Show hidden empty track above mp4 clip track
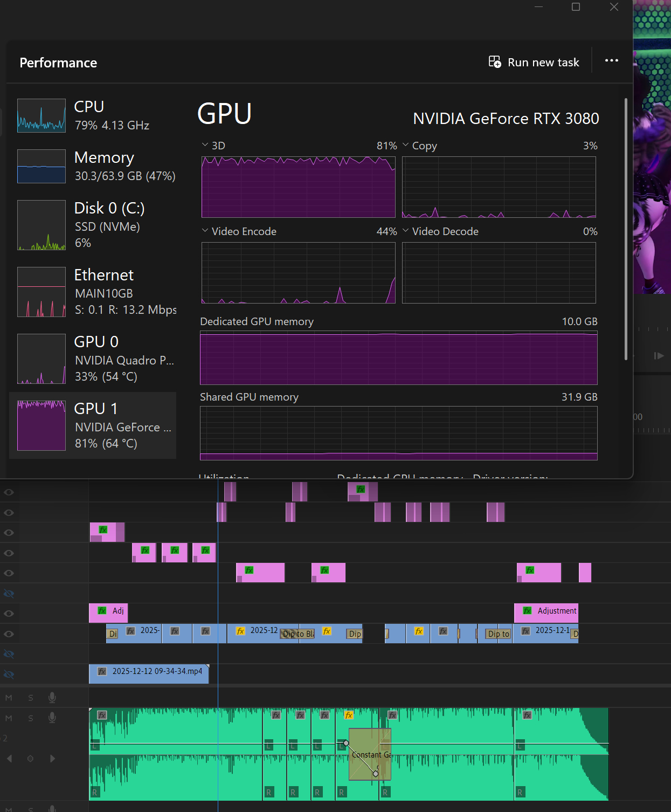 pos(9,654)
